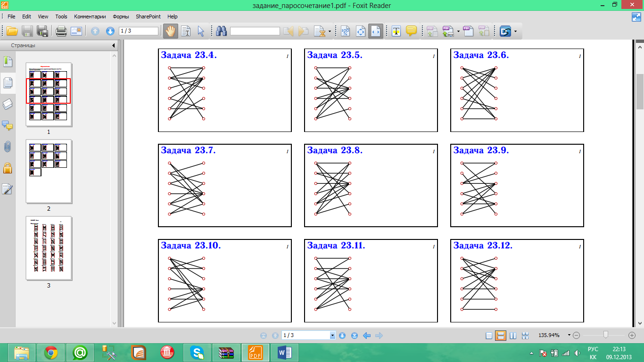The height and width of the screenshot is (362, 644).
Task: Select the Hand tool
Action: (x=170, y=32)
